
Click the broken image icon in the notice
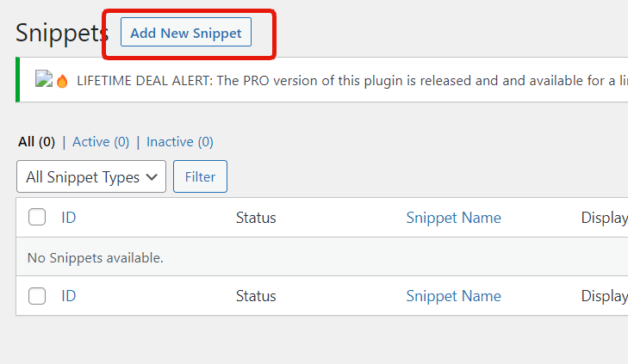point(44,79)
